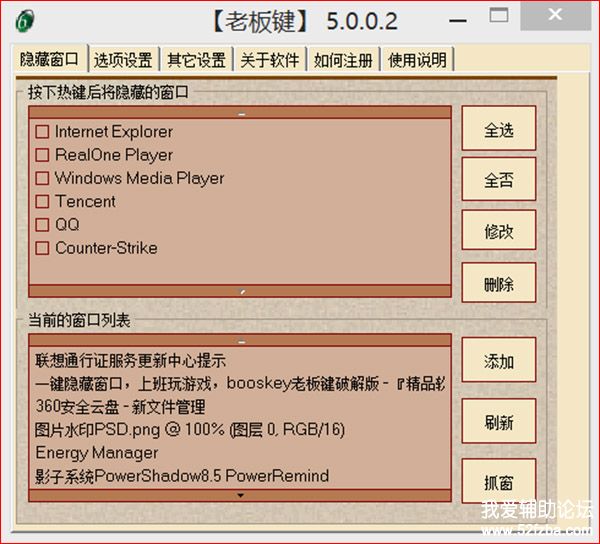Select 影子系统PowerShadow8.5 PowerRemind entry
Image resolution: width=600 pixels, height=544 pixels.
pos(240,476)
